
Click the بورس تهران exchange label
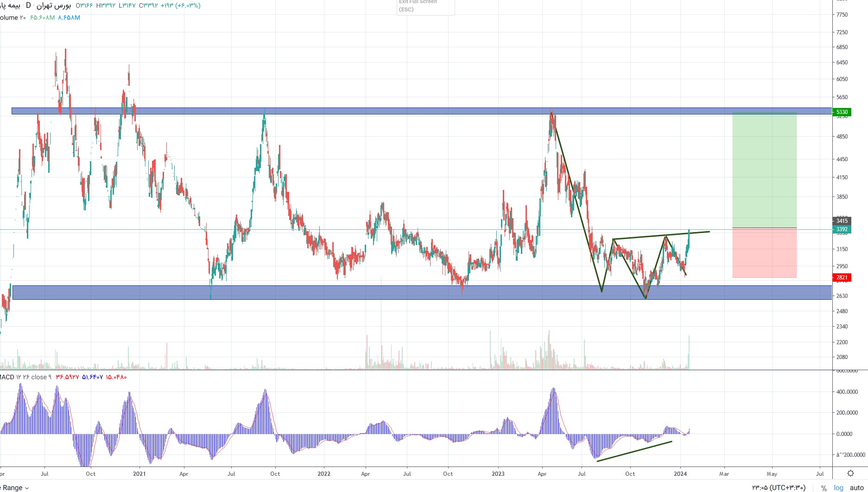point(54,6)
